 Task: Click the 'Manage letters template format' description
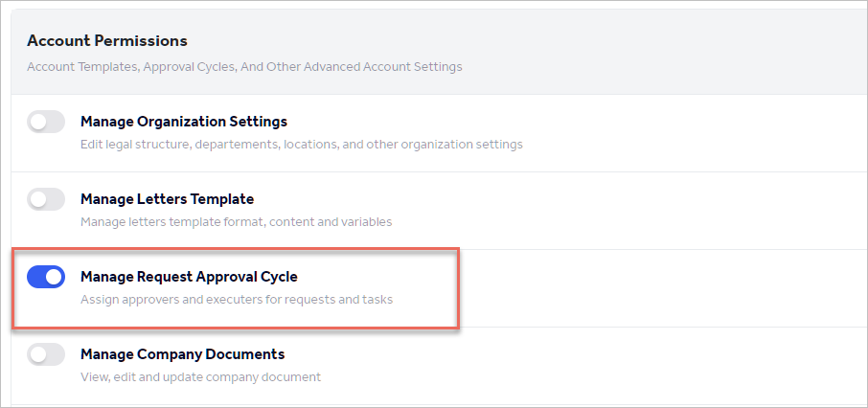click(236, 222)
